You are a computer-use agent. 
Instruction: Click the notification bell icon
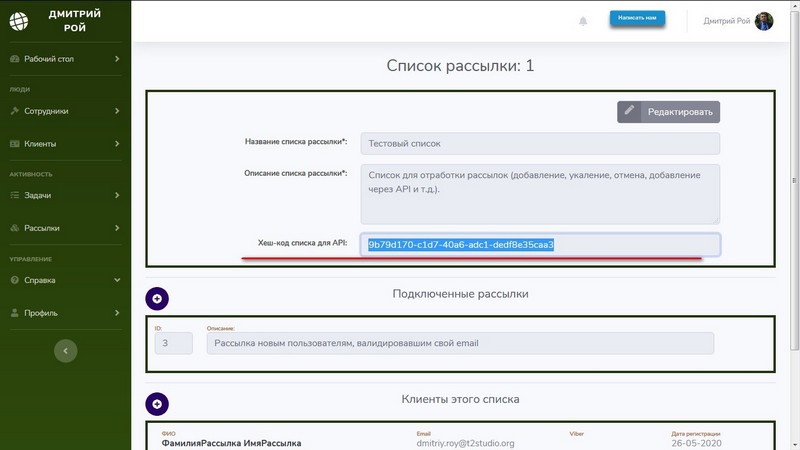pyautogui.click(x=583, y=21)
